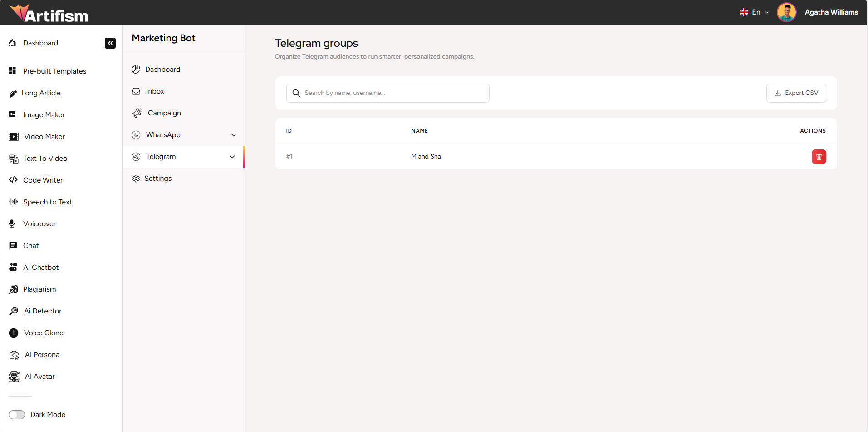Screen dimensions: 868x432
Task: Expand the WhatsApp menu section
Action: pyautogui.click(x=183, y=134)
